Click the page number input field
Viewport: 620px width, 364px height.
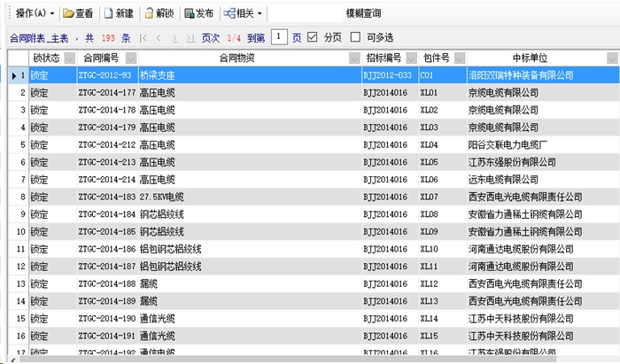(279, 37)
